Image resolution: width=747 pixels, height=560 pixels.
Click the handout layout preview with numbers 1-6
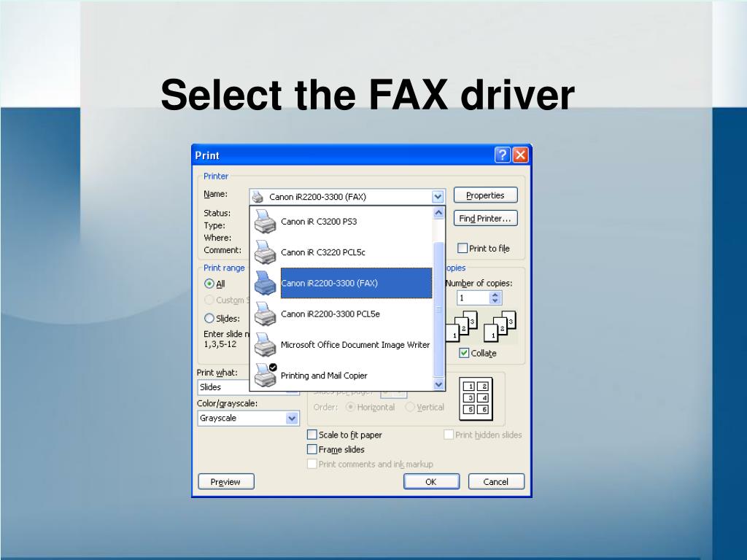[476, 399]
